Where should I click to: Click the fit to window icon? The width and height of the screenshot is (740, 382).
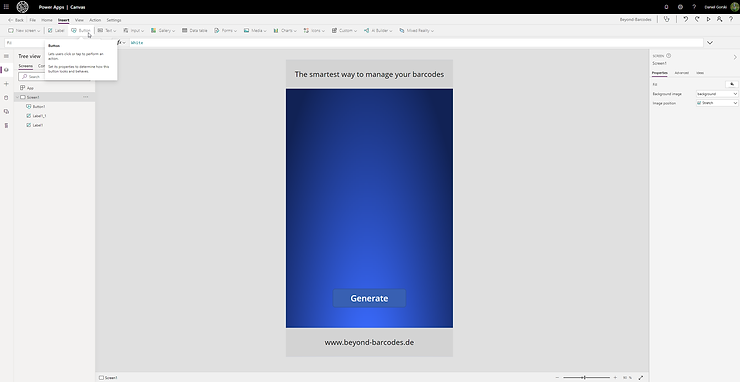(x=641, y=377)
